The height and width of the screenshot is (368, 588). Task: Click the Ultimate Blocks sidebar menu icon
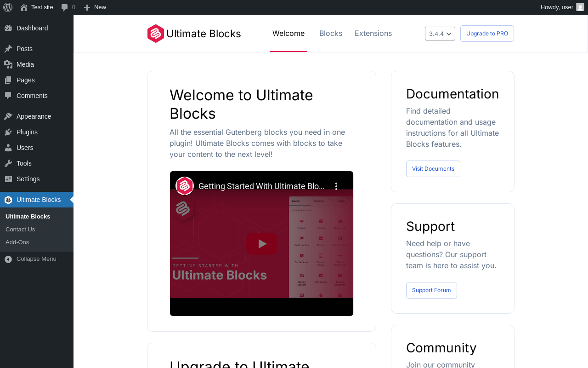click(x=8, y=200)
